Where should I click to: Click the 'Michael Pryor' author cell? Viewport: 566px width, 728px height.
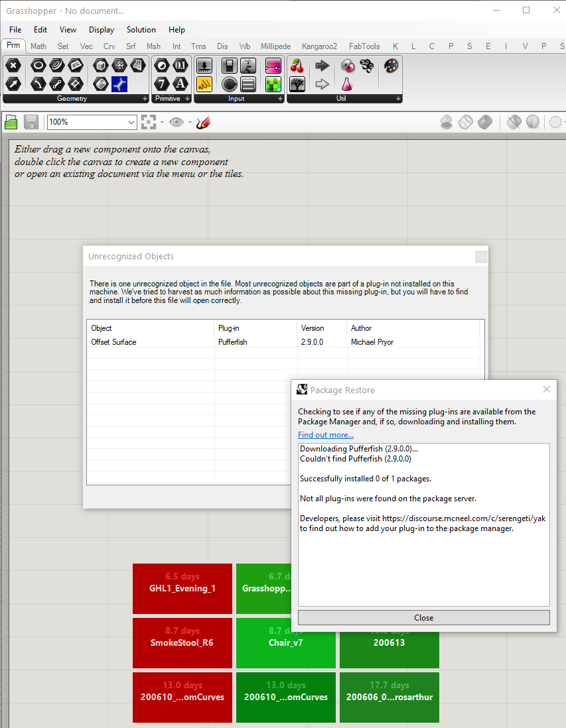[372, 342]
